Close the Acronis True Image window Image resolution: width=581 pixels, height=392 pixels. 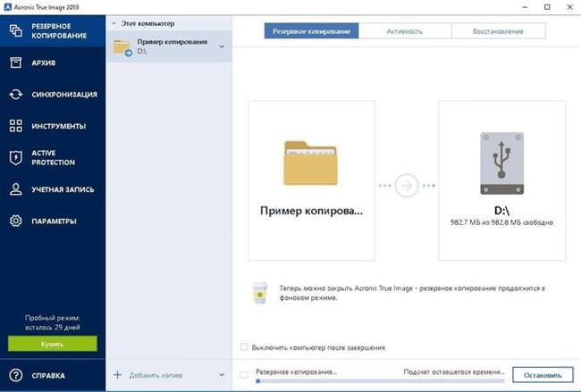tap(570, 7)
